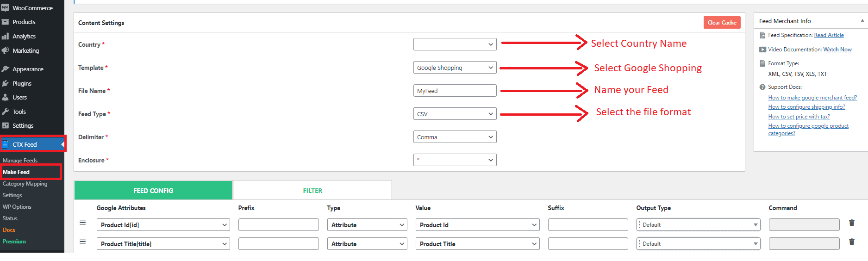The height and width of the screenshot is (261, 868).
Task: Switch to the FILTER tab
Action: (312, 190)
